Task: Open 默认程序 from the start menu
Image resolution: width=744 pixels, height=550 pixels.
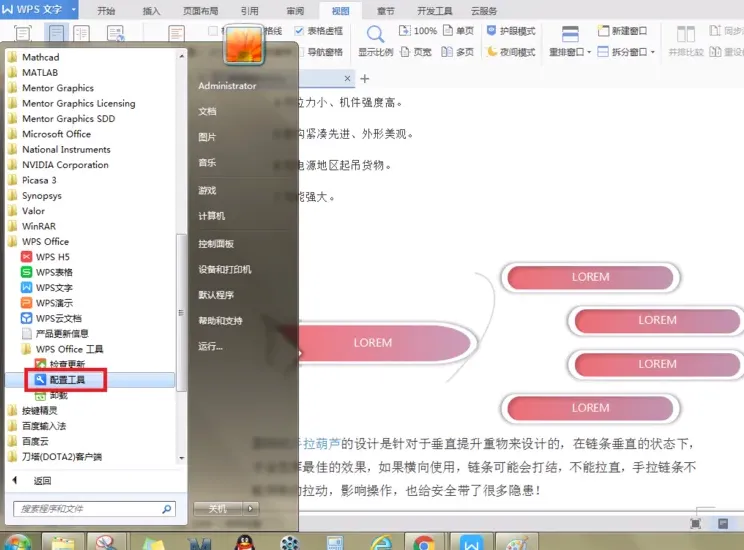Action: (216, 295)
